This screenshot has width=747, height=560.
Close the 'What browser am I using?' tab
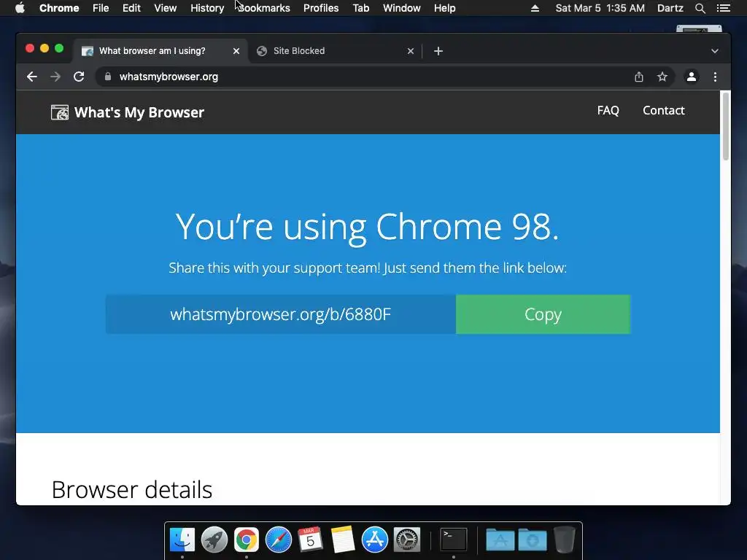coord(236,51)
